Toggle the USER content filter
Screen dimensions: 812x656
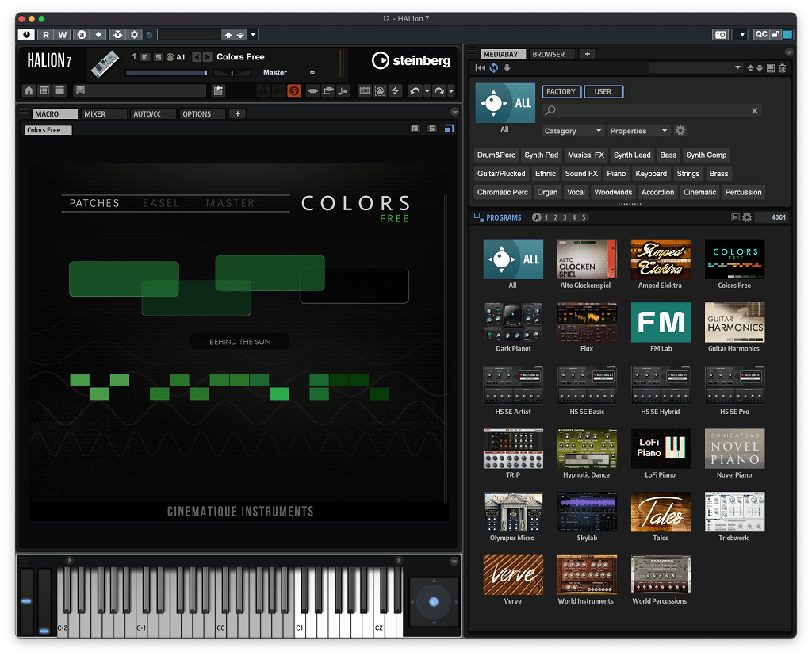[603, 92]
